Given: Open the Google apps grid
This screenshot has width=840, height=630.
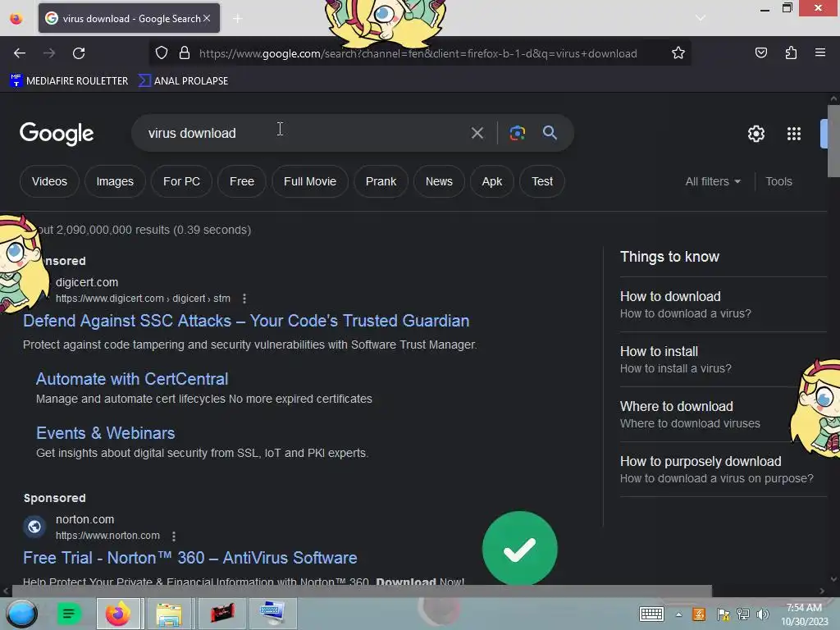Looking at the screenshot, I should coord(794,134).
